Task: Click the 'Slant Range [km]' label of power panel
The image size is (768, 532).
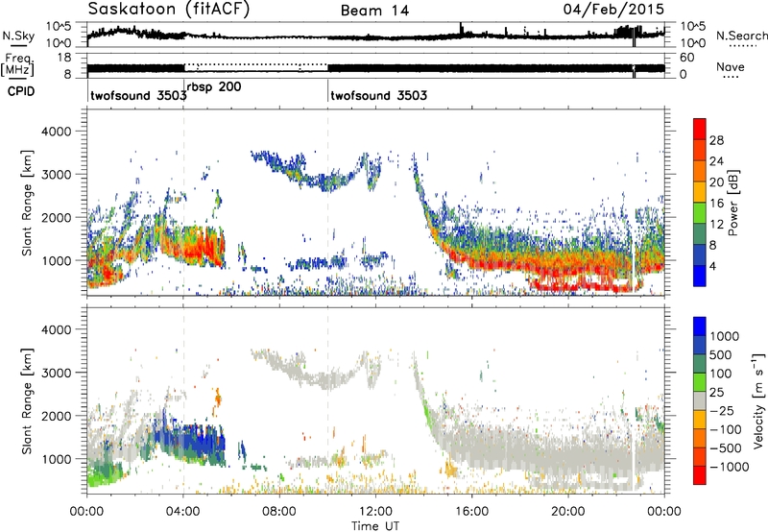Action: [27, 203]
